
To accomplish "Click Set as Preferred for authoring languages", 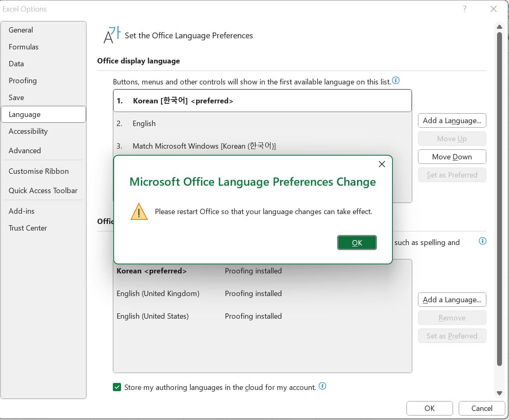I will tap(452, 336).
